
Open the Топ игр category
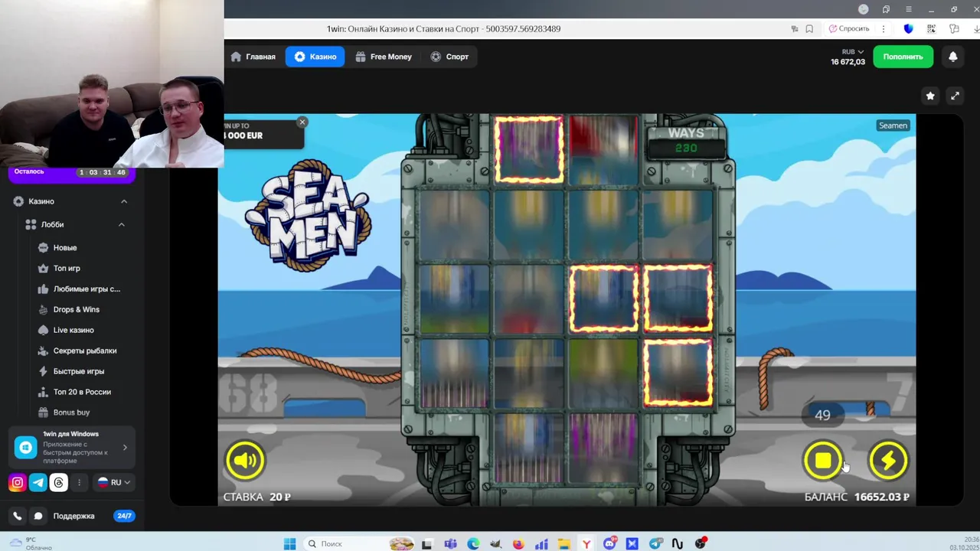point(67,269)
